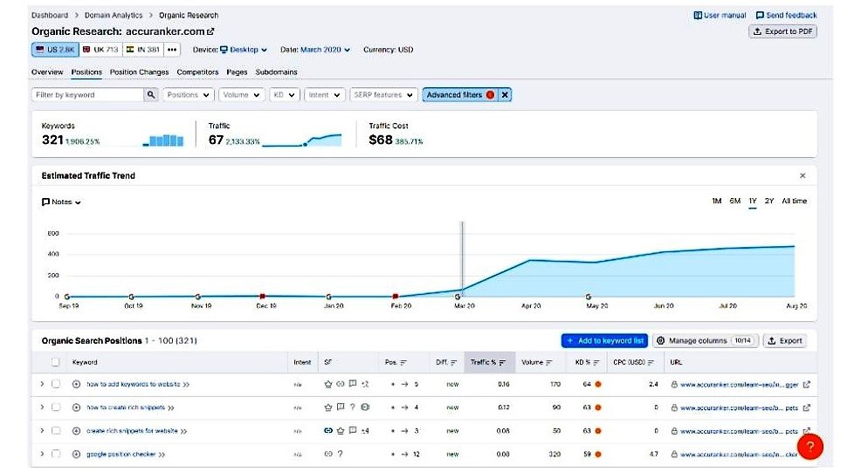Screen dimensions: 868x472
Task: Sort by KD % column sort icon
Action: (596, 362)
